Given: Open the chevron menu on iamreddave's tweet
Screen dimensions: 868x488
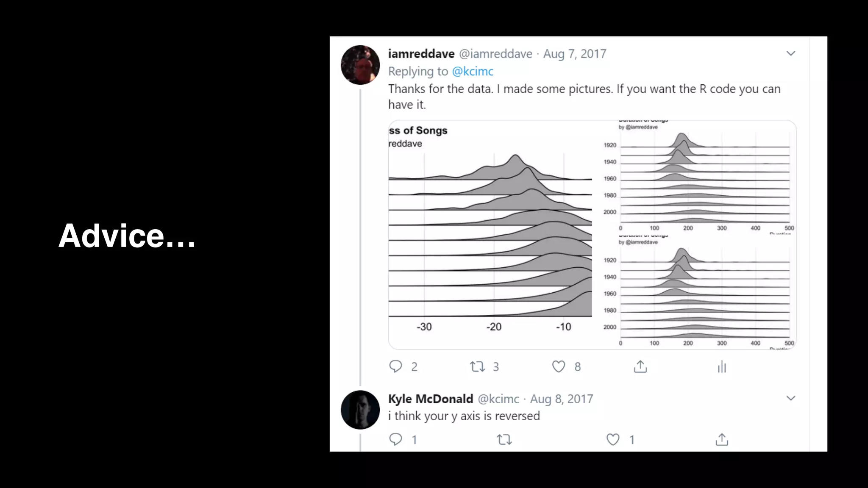Looking at the screenshot, I should coord(791,53).
